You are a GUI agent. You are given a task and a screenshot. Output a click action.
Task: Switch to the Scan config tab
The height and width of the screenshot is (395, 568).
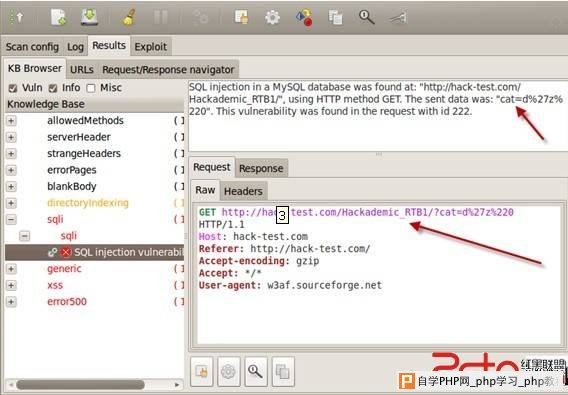32,47
